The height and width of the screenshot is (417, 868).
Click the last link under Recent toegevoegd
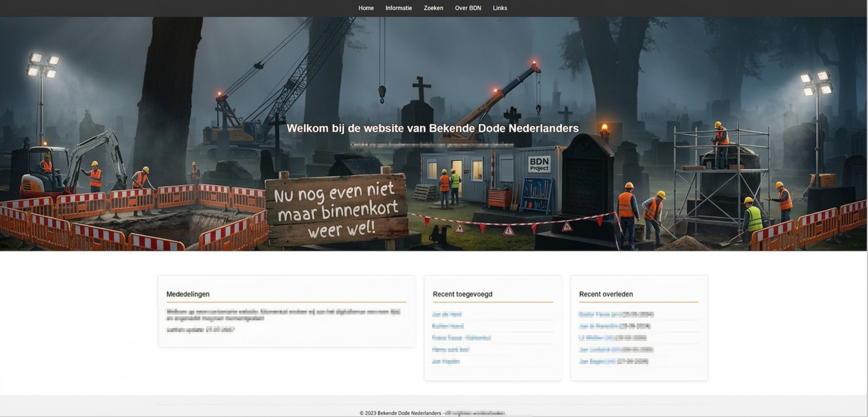pos(446,361)
